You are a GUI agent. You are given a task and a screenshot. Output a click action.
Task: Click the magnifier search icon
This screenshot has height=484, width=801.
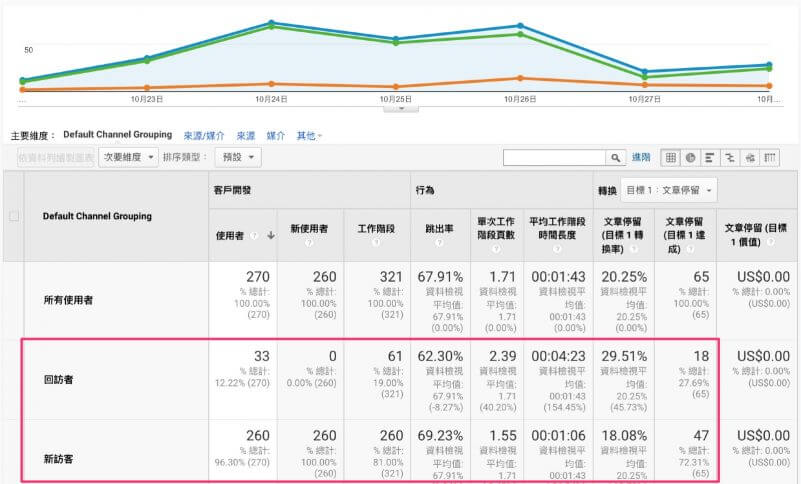click(616, 157)
